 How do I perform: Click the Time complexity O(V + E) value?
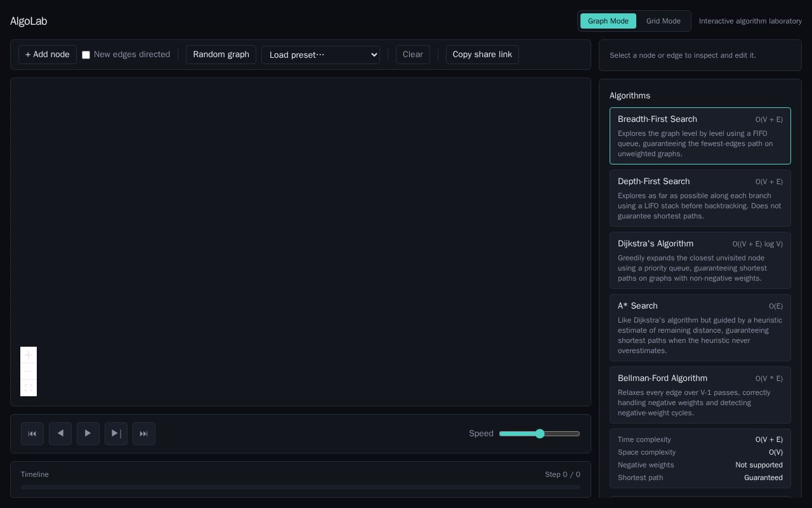[769, 439]
